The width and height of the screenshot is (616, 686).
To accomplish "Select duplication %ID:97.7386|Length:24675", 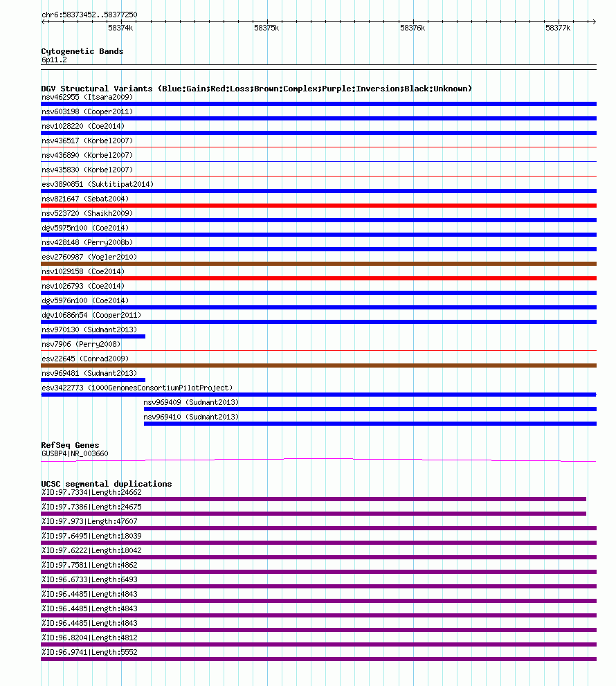I will [x=91, y=507].
